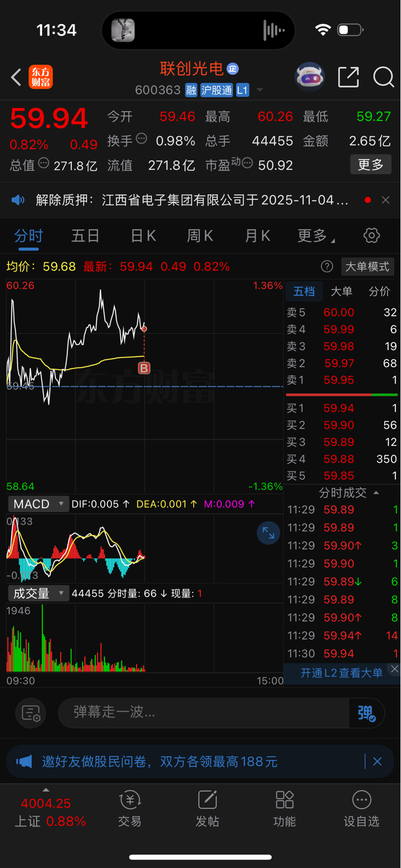Open the 功能 functions icon
The image size is (401, 868).
[x=284, y=809]
